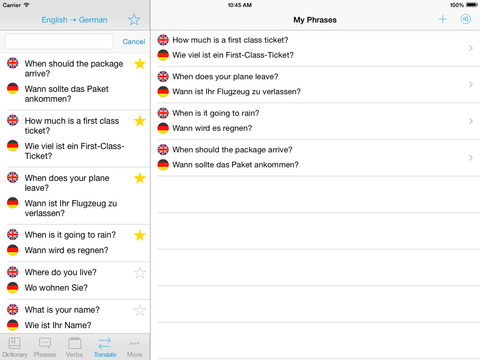Tap UK flag of left 'How much is a first class ticket?'
This screenshot has height=360, width=480.
click(13, 120)
